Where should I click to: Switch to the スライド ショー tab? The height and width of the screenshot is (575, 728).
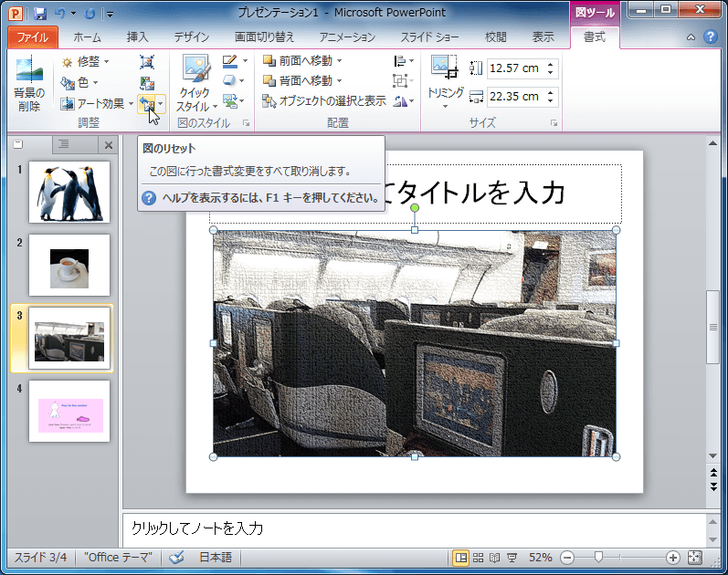click(x=429, y=37)
